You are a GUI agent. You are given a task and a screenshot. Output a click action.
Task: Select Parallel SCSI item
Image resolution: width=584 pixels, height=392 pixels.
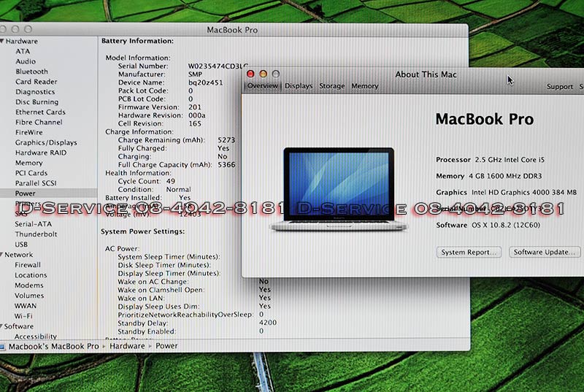36,183
